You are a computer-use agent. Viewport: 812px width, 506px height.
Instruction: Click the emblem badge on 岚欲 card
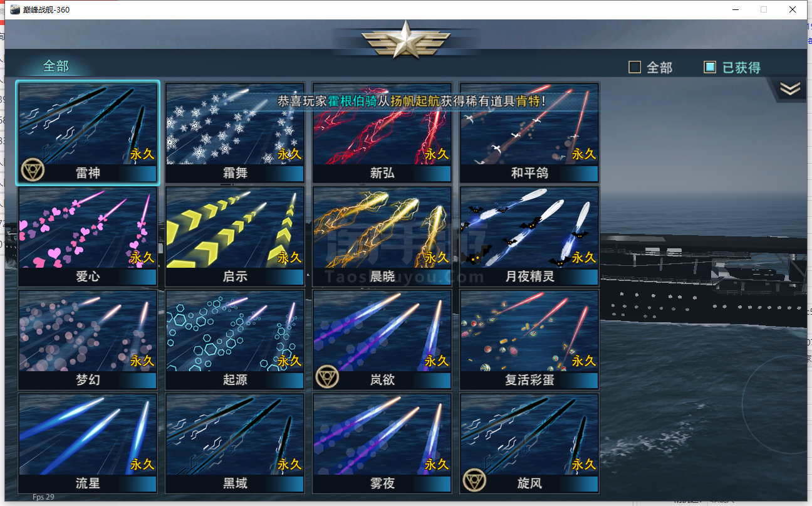pos(326,377)
